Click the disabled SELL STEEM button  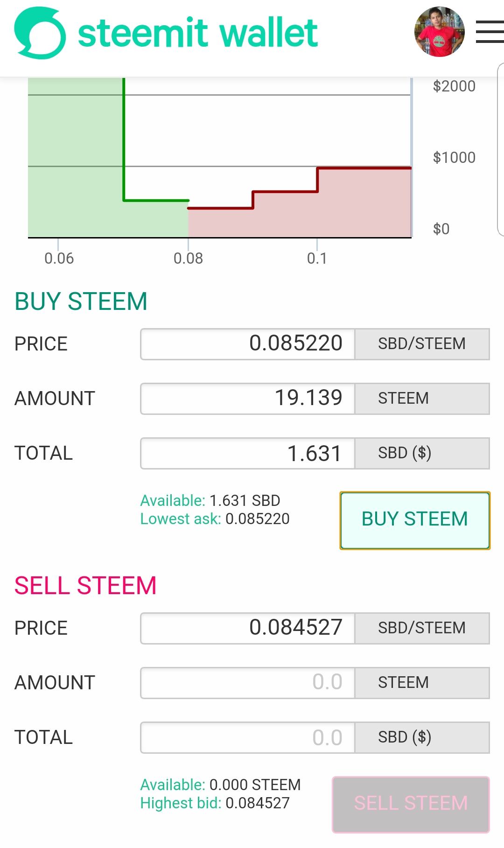pos(411,804)
